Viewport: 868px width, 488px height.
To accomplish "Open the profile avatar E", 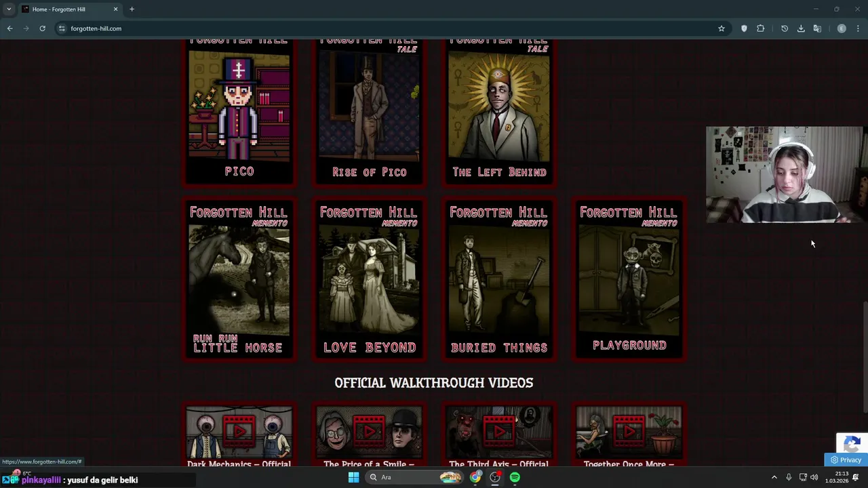I will point(842,28).
